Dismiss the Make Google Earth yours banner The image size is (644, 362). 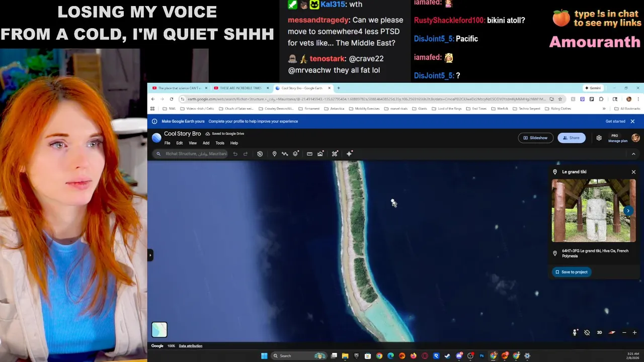click(x=632, y=121)
